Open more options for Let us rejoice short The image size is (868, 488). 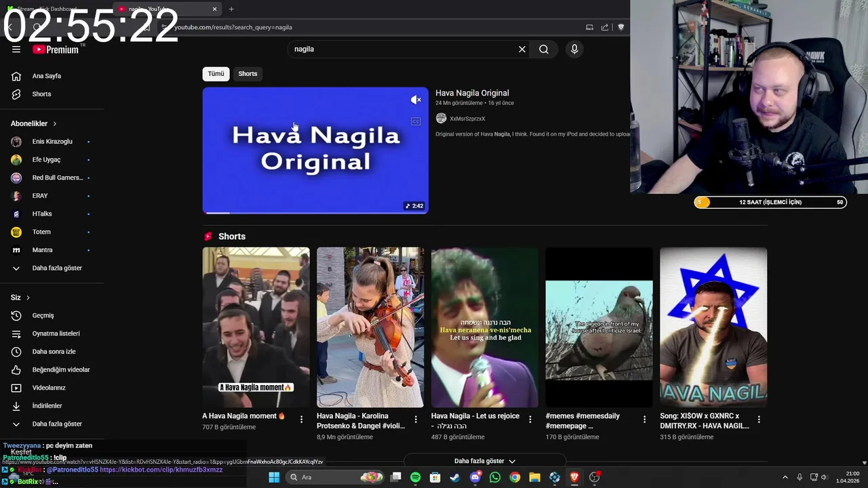pos(530,420)
